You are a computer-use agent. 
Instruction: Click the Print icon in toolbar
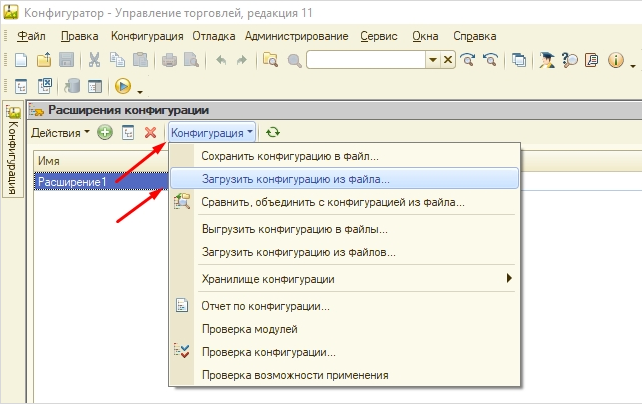169,60
